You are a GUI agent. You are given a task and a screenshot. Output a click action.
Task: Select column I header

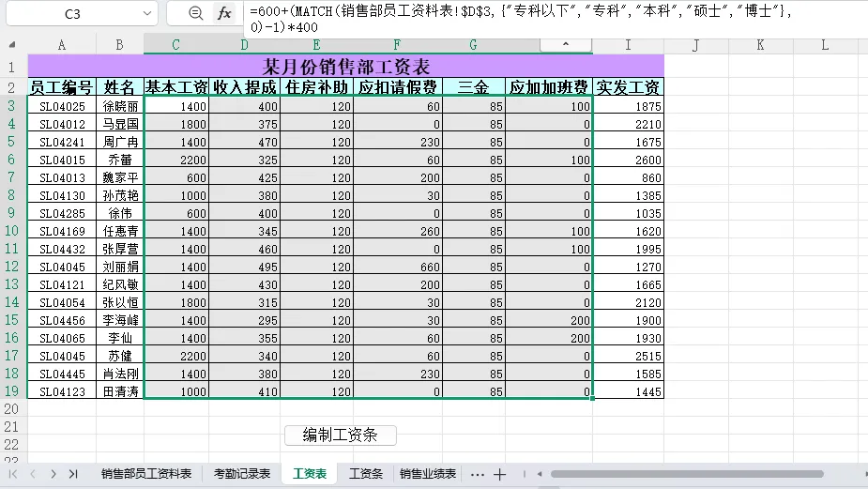[628, 45]
